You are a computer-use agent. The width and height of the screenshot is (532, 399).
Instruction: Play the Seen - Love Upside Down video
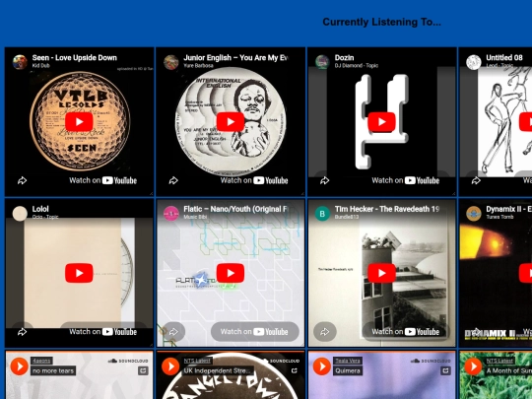pyautogui.click(x=79, y=122)
